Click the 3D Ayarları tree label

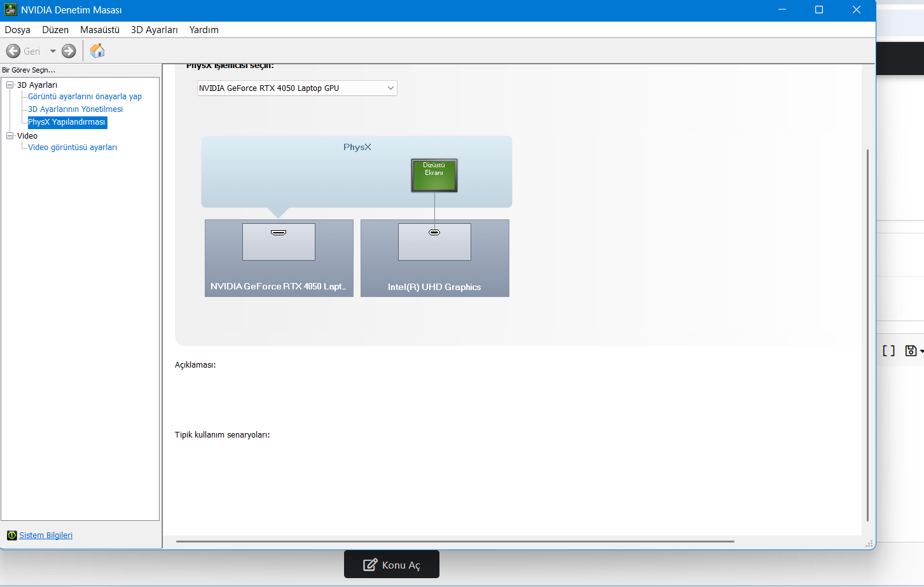37,85
